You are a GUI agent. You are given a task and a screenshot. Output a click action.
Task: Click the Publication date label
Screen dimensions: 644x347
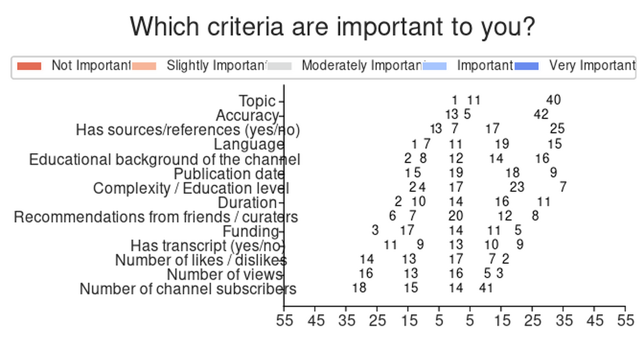(x=229, y=174)
